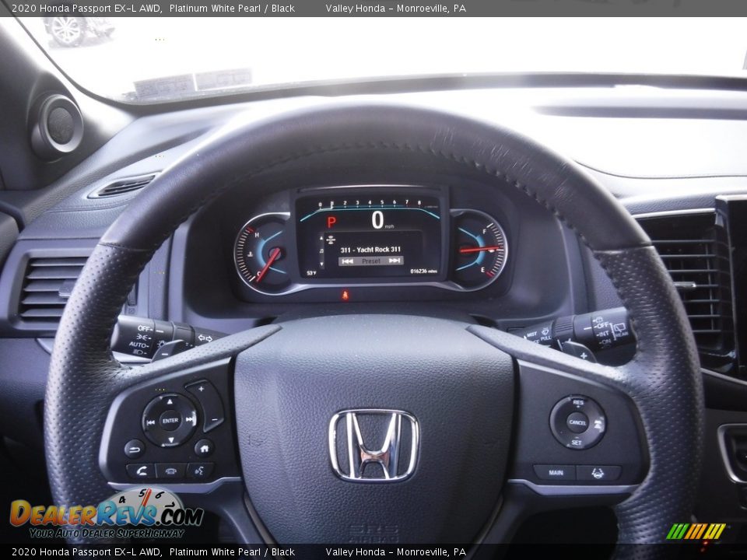This screenshot has height=560, width=747.
Task: Click the 53° outside temperature reading
Action: (x=311, y=273)
